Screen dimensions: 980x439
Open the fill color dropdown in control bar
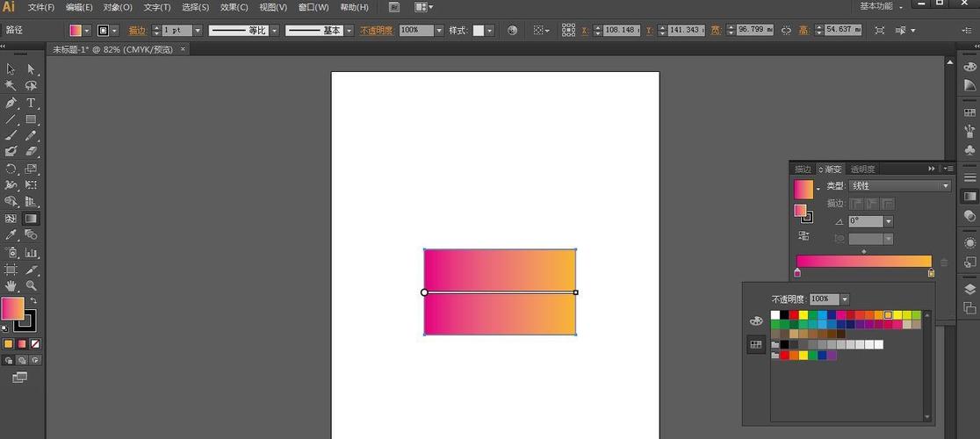[86, 30]
